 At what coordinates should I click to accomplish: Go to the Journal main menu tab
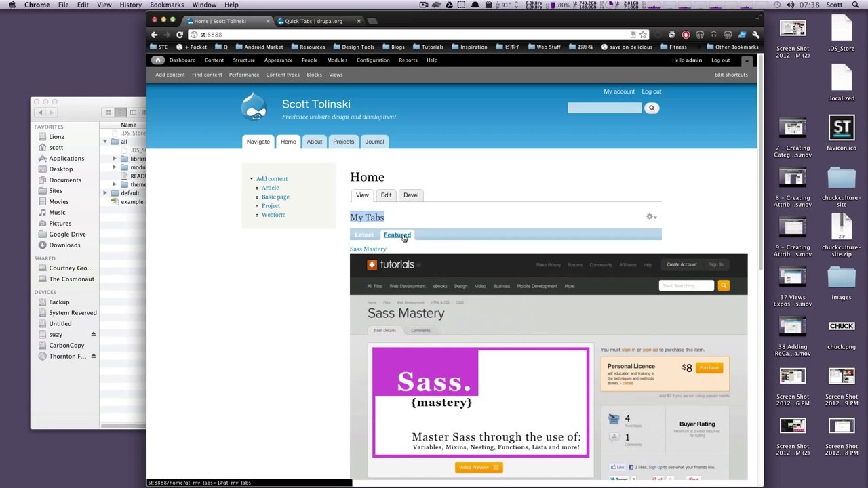tap(374, 142)
